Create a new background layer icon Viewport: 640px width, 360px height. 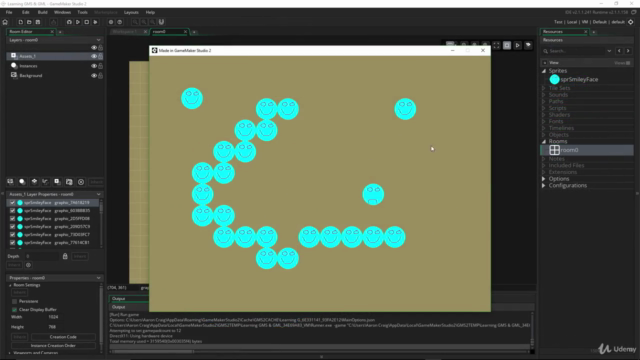click(10, 182)
